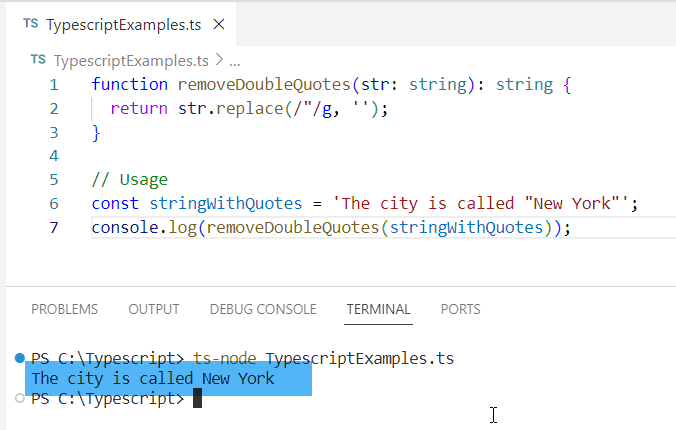Viewport: 676px width, 430px height.
Task: Click the 'function' keyword on line 1
Action: (x=129, y=85)
